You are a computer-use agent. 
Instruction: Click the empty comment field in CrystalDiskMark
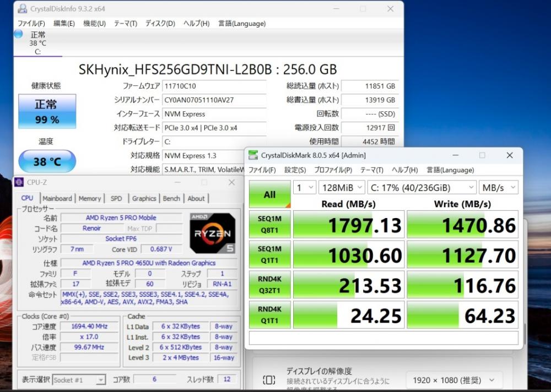[x=383, y=337]
